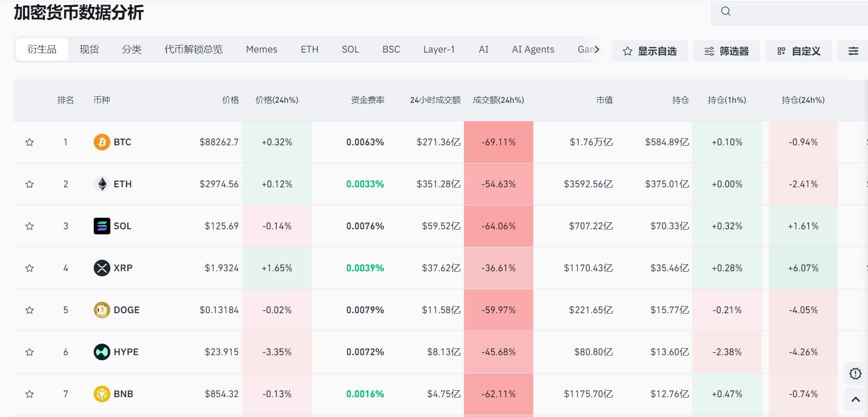
Task: Toggle favorite star for ETH row
Action: pos(30,184)
